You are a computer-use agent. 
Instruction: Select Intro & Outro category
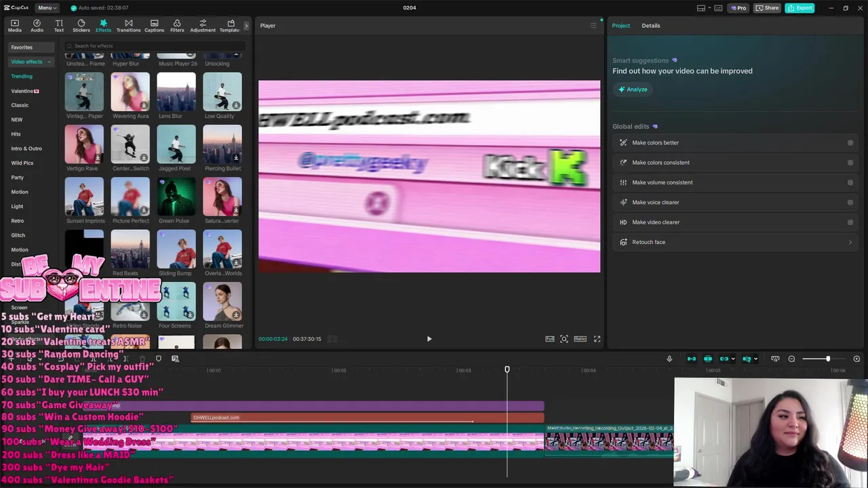pyautogui.click(x=26, y=148)
